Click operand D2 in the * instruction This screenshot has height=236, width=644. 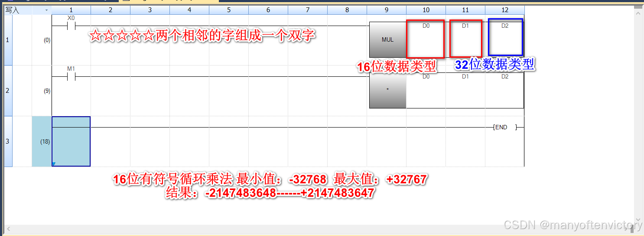coord(505,77)
